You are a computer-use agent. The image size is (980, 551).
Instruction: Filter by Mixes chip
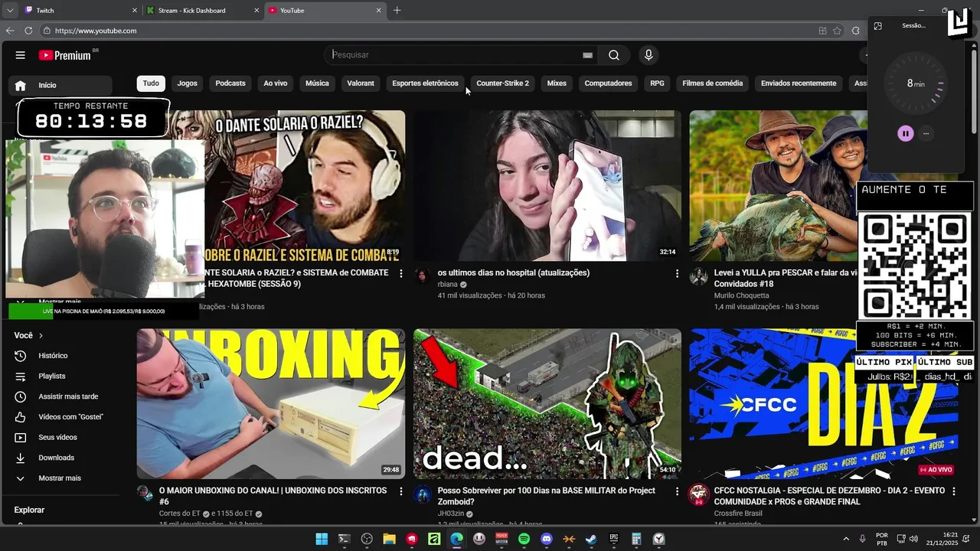point(557,83)
